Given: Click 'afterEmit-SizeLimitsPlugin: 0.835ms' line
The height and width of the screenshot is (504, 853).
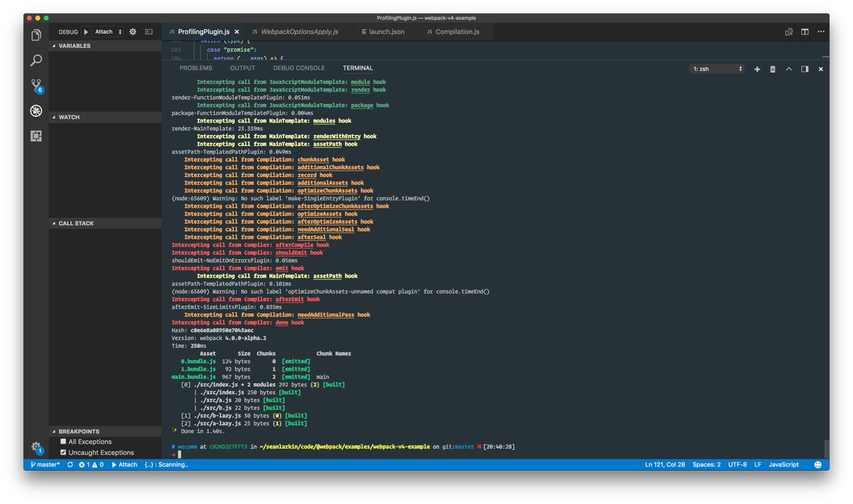Looking at the screenshot, I should coord(227,307).
